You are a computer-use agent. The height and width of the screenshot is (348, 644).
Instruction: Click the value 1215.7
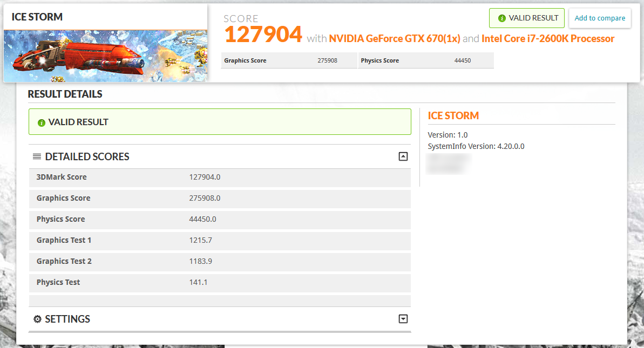pos(200,240)
